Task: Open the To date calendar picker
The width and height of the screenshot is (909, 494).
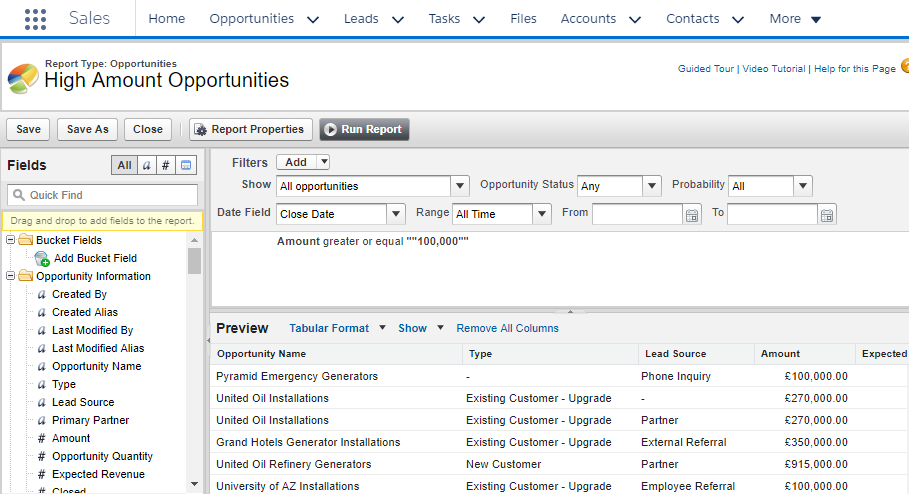Action: coord(827,215)
